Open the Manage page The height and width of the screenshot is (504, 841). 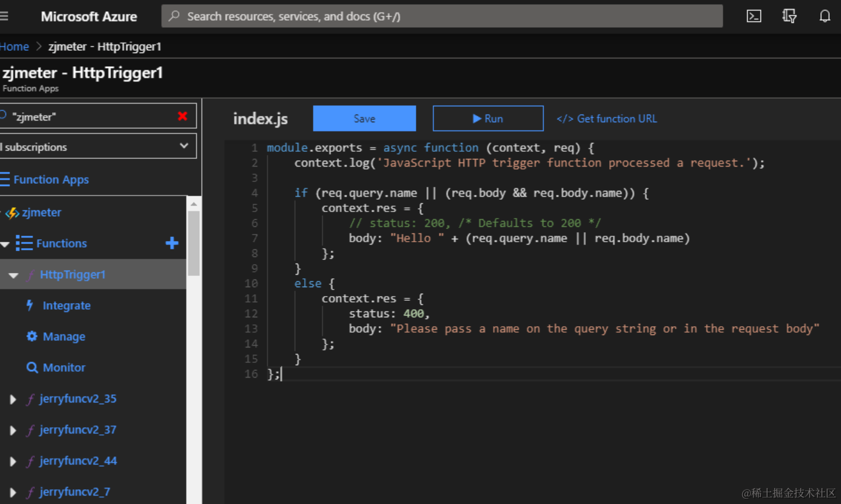64,336
